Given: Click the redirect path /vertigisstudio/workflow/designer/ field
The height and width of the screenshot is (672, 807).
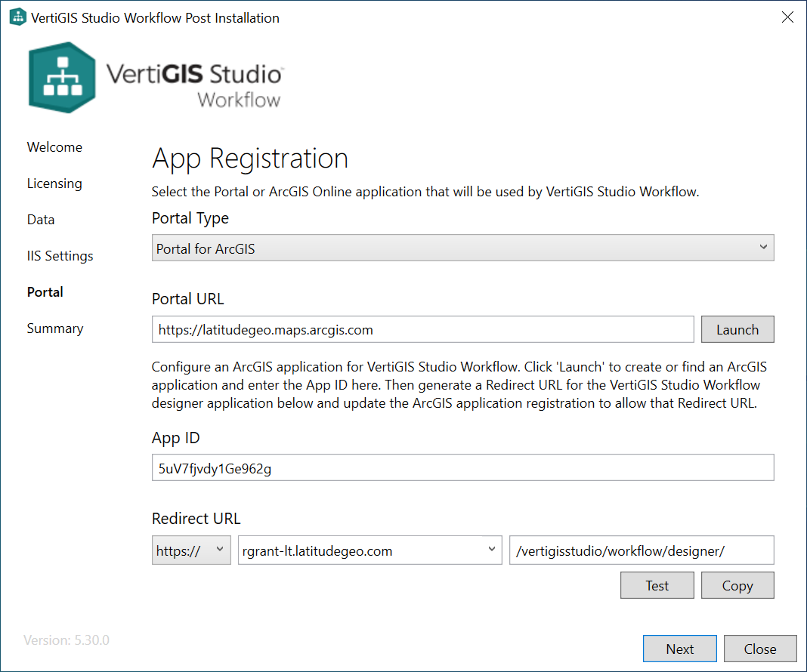Looking at the screenshot, I should pyautogui.click(x=642, y=550).
